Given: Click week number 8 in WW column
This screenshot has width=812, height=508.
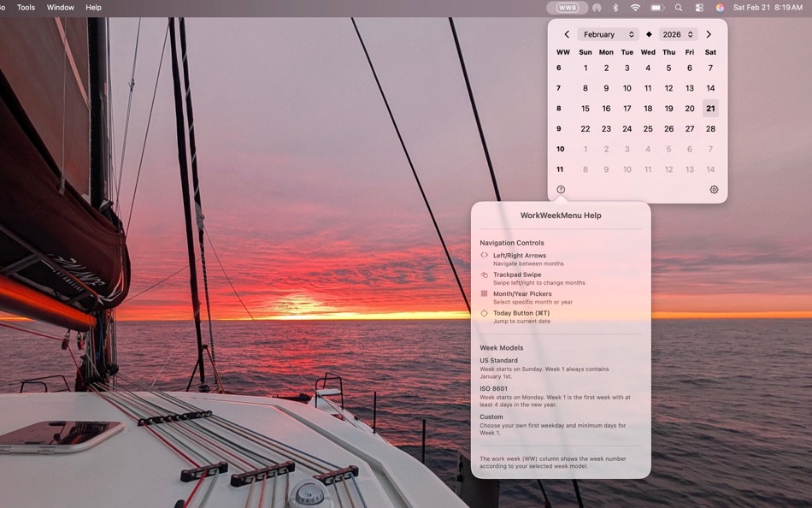Looking at the screenshot, I should 558,108.
